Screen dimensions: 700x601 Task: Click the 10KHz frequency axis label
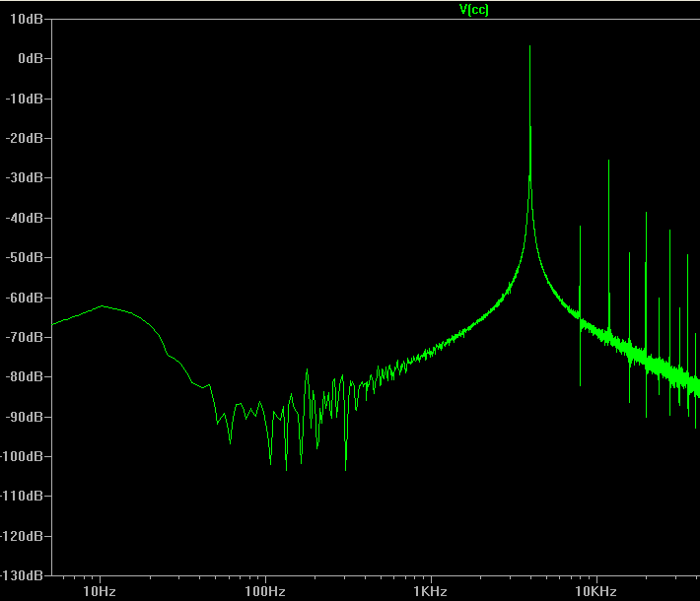click(x=595, y=591)
